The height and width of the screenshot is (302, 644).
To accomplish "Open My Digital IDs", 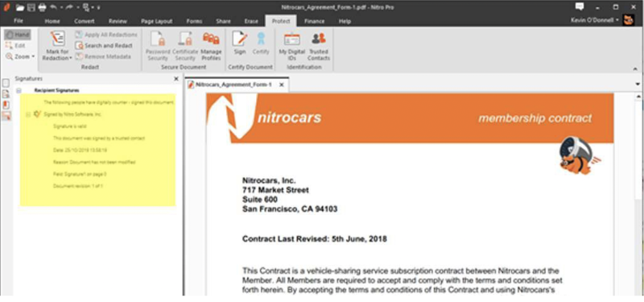I will click(292, 46).
